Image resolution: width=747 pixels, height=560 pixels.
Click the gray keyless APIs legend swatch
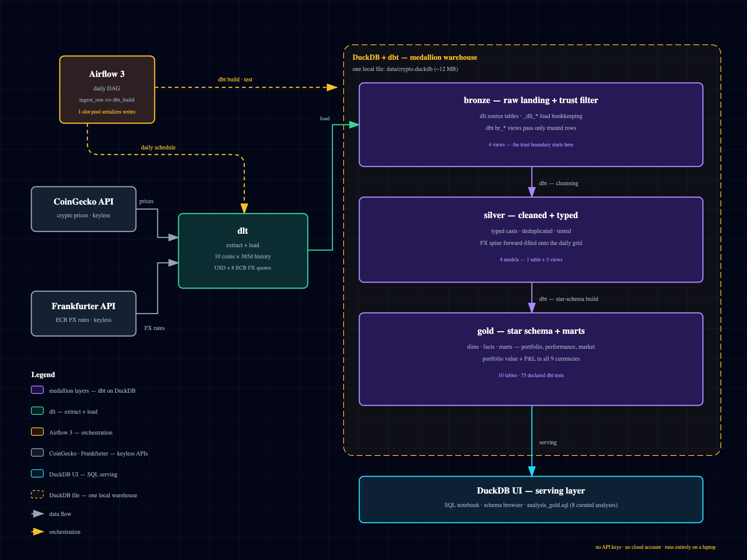(37, 453)
